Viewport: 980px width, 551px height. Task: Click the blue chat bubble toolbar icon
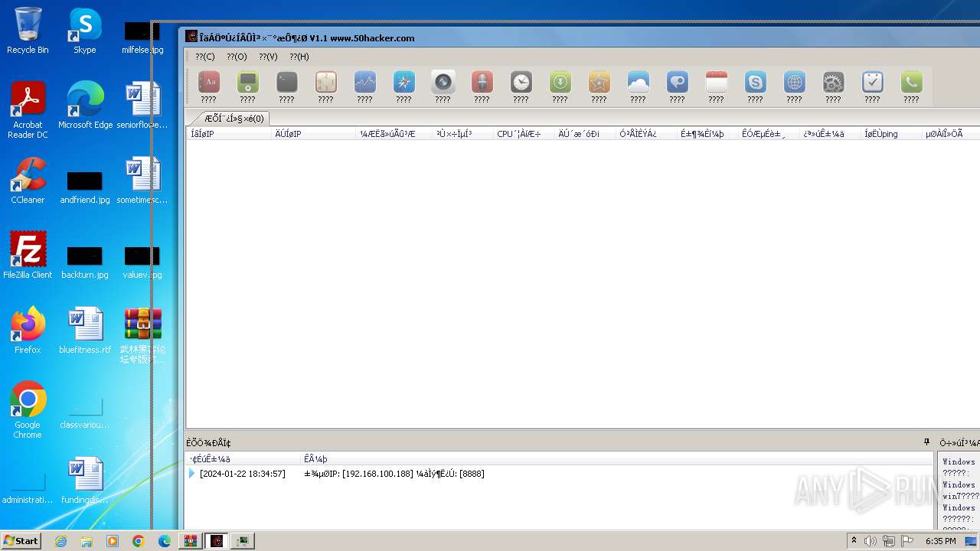pos(677,82)
